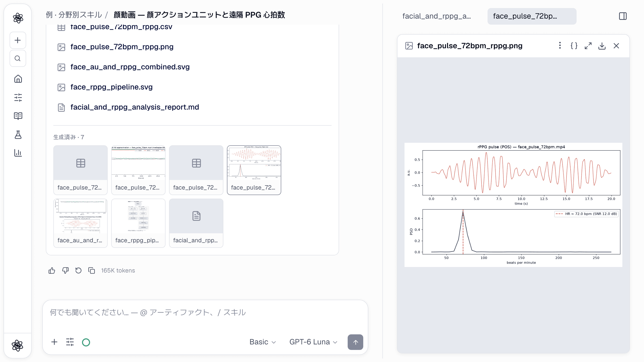Open the face_rppg_pip... diagram thumbnail
The image size is (644, 362).
(x=138, y=223)
